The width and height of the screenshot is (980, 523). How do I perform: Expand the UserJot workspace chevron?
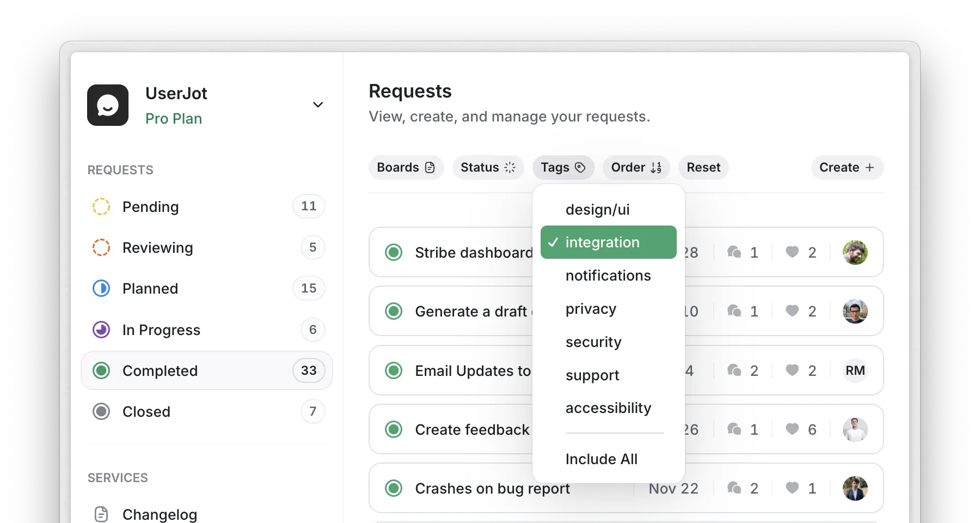click(x=318, y=105)
